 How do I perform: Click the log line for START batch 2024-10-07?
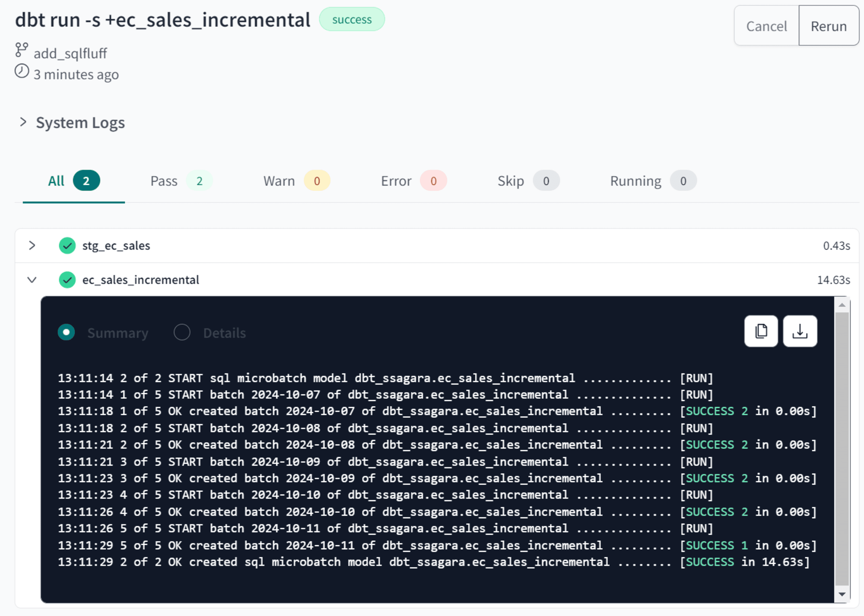tap(385, 395)
